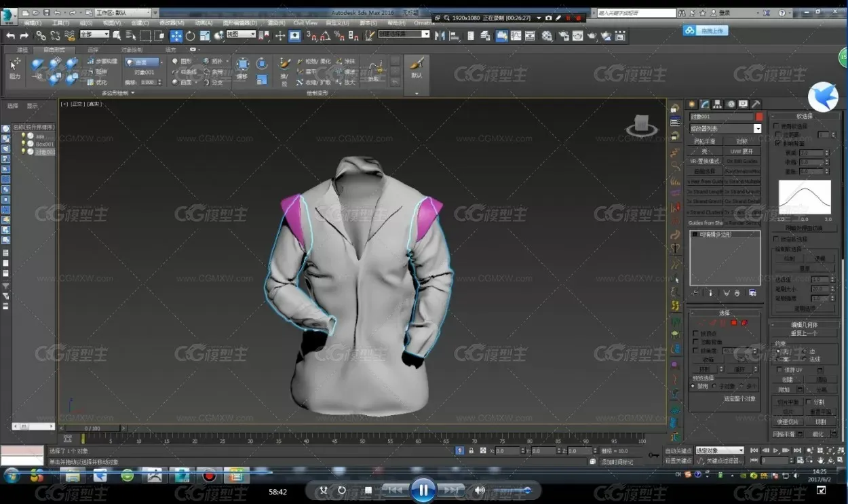Screen dimensions: 848x504
Task: Open the 选定对象 key filter dropdown
Action: [720, 450]
